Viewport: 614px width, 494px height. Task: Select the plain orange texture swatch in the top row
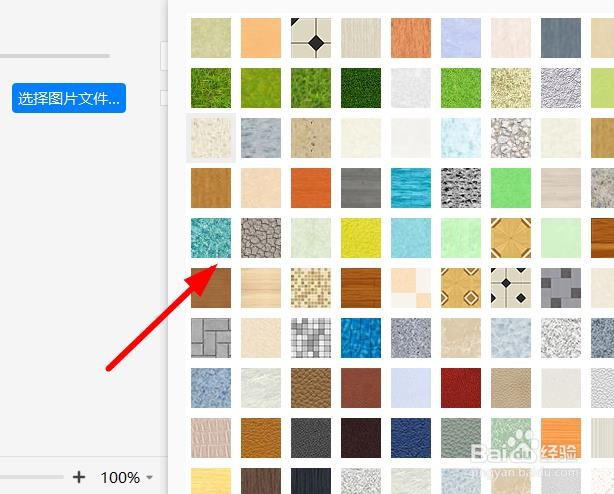(261, 38)
